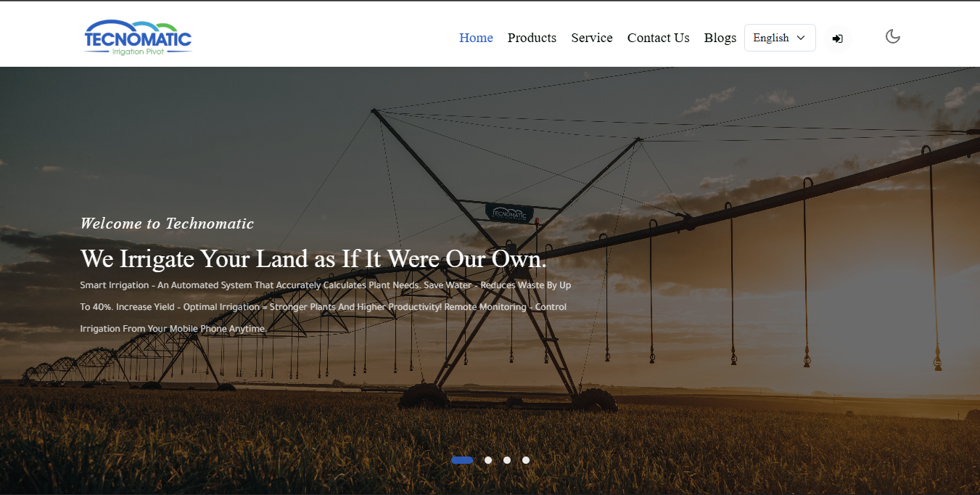Show the third carousel slide dot
The image size is (980, 495).
tap(507, 460)
